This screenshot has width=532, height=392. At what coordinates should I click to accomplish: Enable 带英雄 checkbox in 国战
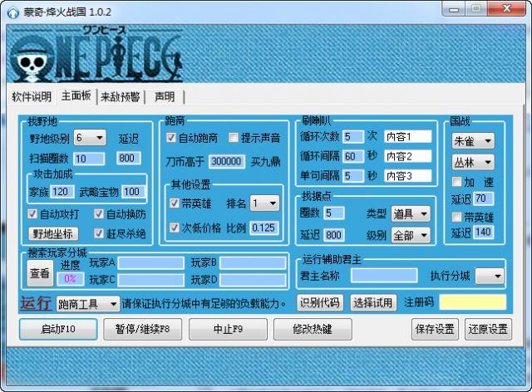457,217
